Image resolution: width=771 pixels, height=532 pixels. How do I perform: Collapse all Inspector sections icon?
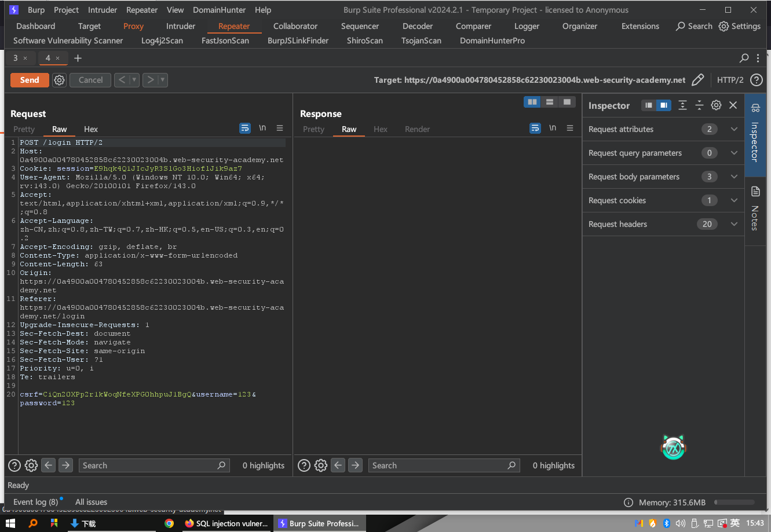(x=699, y=105)
